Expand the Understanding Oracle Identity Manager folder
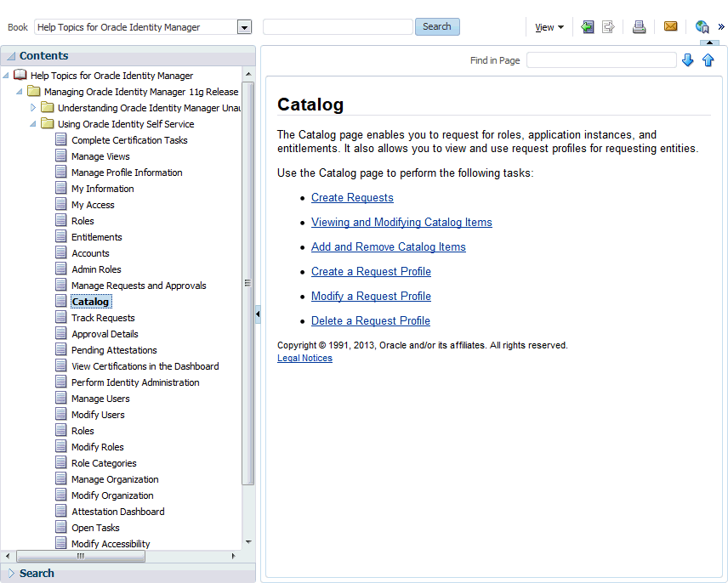The height and width of the screenshot is (583, 728). click(x=33, y=108)
